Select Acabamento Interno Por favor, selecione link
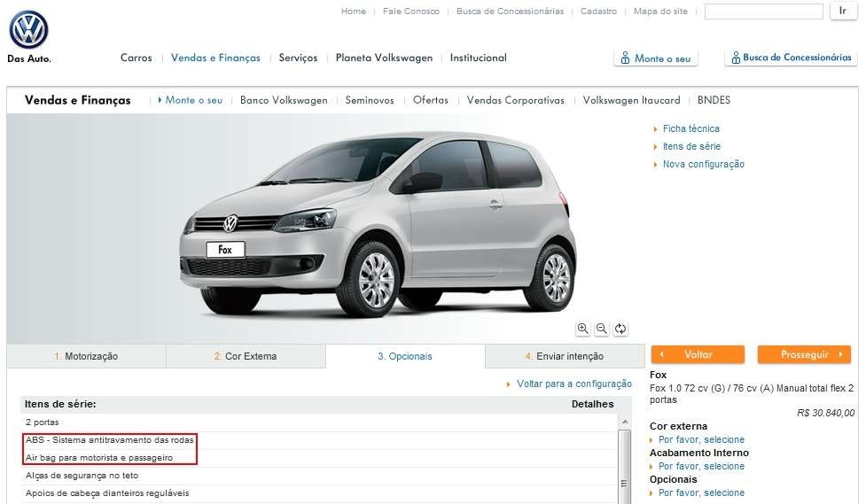Screen dimensions: 866x504 [701, 466]
